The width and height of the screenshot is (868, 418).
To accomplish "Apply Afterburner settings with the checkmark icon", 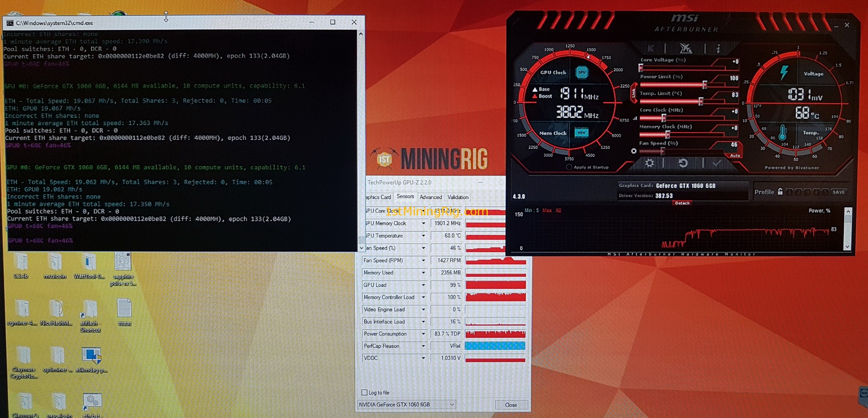I will 717,163.
